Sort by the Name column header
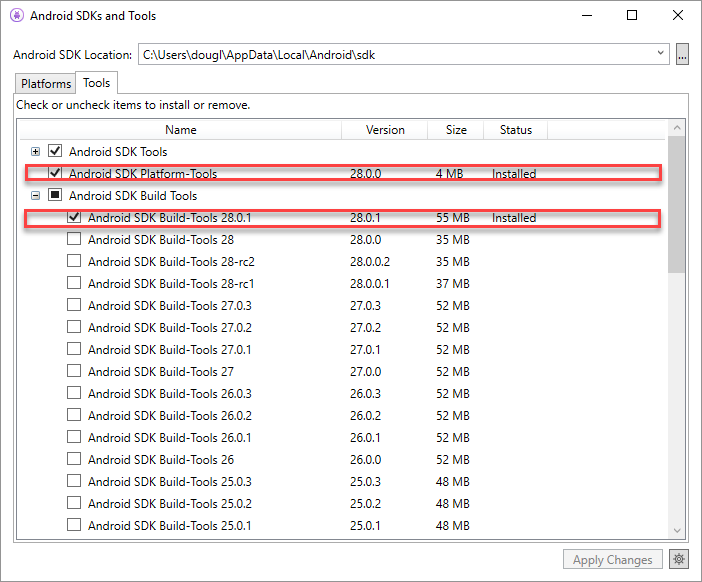Image resolution: width=702 pixels, height=582 pixels. pos(180,130)
